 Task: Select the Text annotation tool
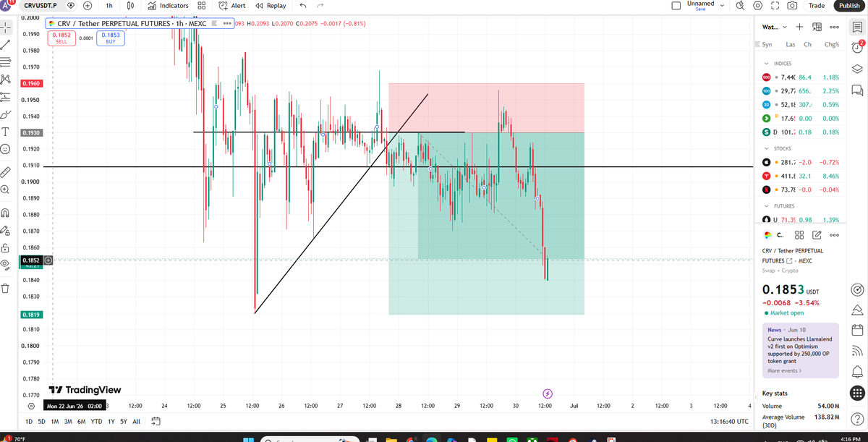(x=6, y=132)
